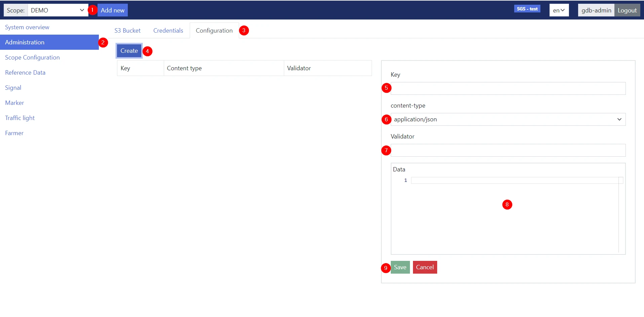Screen dimensions: 644x317
Task: Open the Scope DEMO dropdown
Action: point(58,10)
